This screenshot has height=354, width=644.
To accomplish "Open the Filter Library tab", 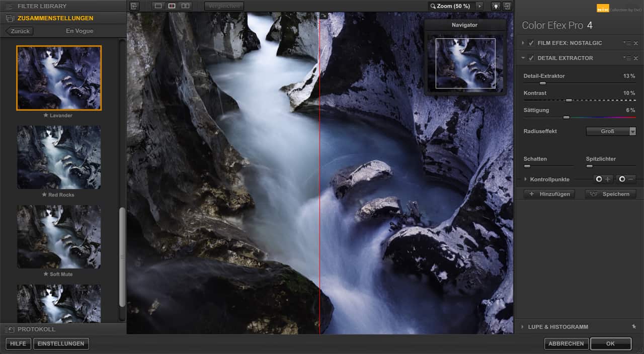I will (x=42, y=6).
